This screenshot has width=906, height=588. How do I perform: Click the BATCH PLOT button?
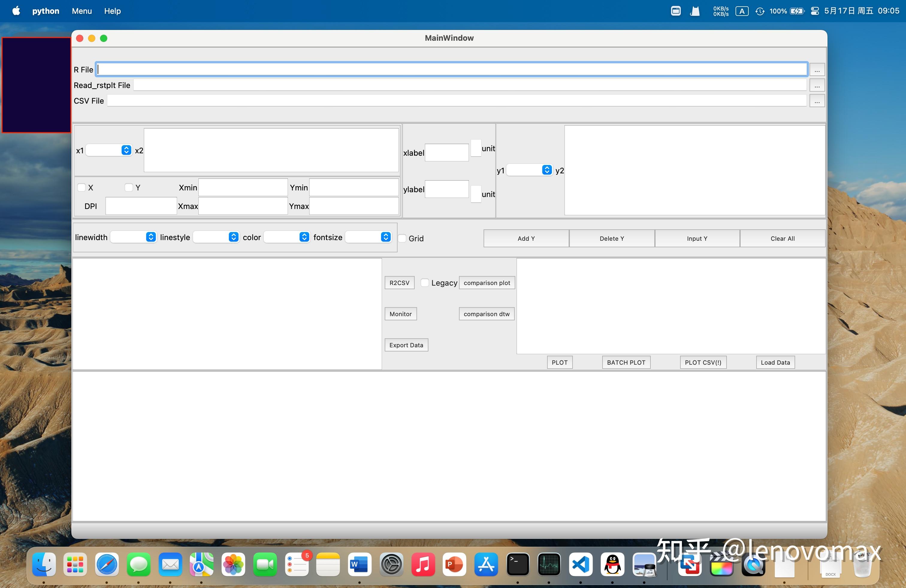pos(626,363)
